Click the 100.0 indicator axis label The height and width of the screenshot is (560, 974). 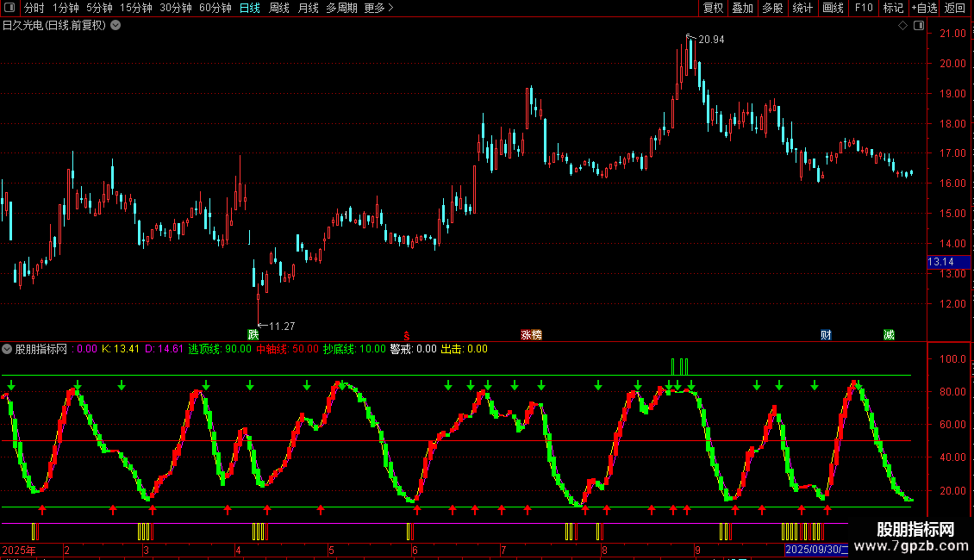coord(952,359)
